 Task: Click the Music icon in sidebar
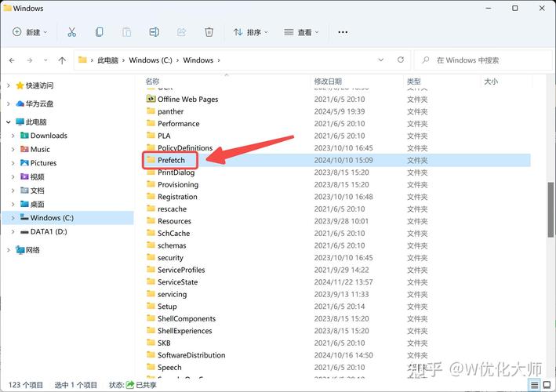(x=24, y=149)
